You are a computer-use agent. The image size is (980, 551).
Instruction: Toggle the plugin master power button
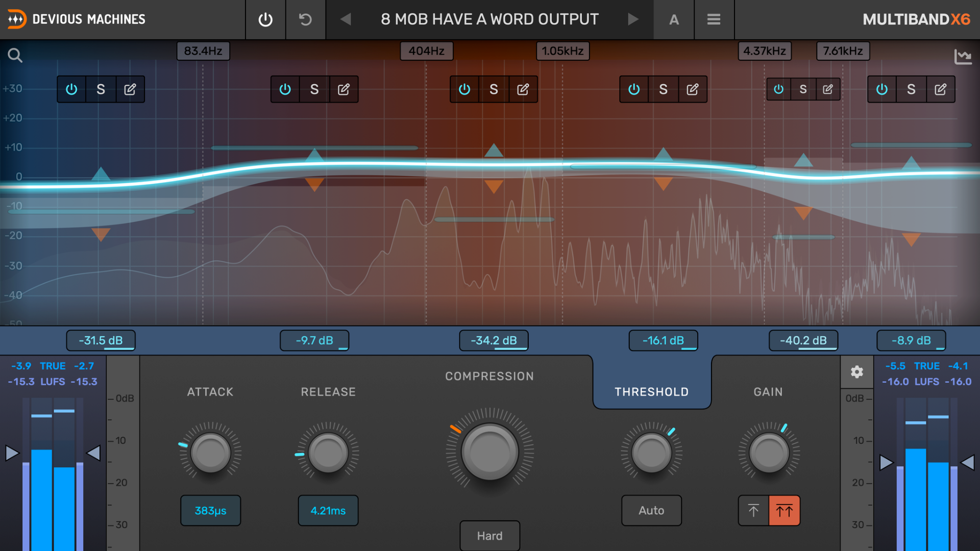(x=265, y=19)
